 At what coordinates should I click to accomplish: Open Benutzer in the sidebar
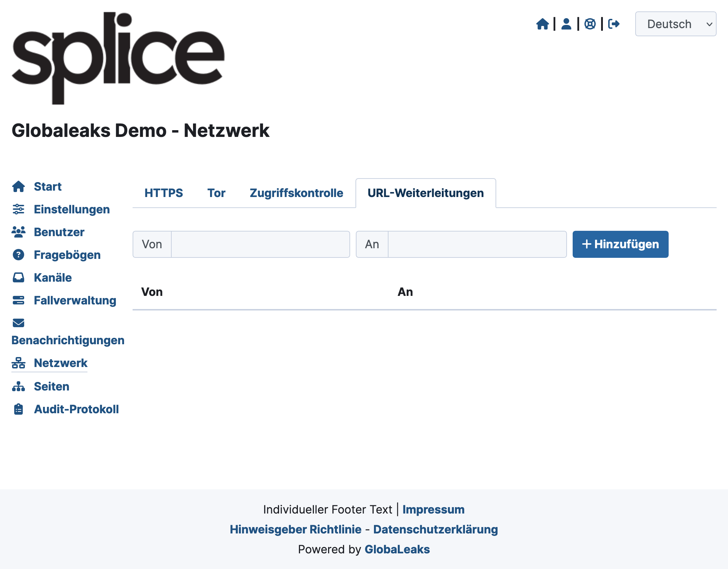click(59, 232)
